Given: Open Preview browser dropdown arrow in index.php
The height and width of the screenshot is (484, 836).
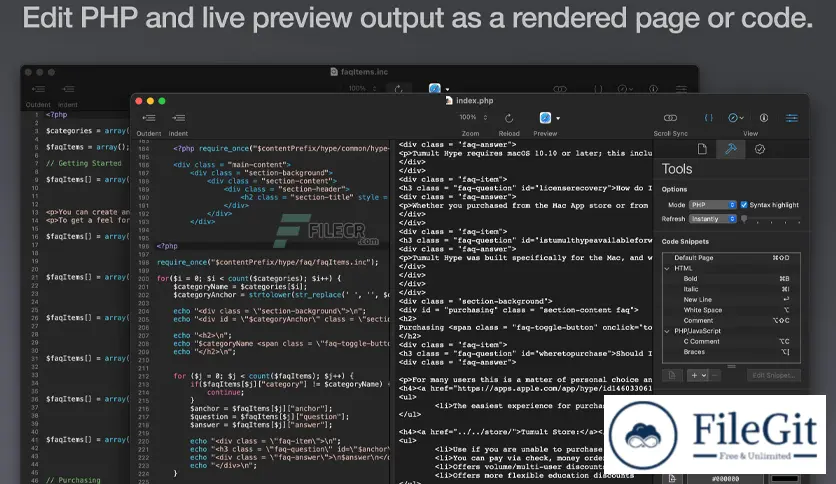Looking at the screenshot, I should pyautogui.click(x=558, y=118).
